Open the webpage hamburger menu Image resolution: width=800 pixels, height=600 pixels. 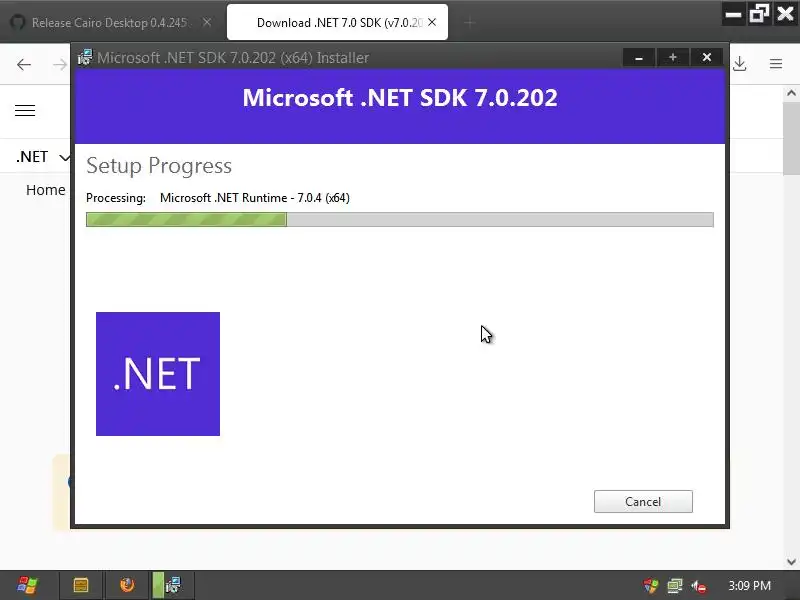(25, 111)
